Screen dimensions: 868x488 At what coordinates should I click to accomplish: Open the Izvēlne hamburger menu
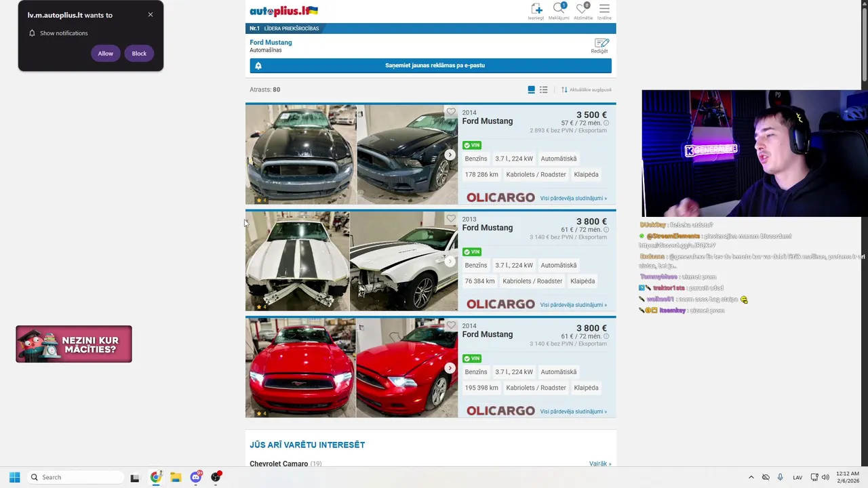tap(604, 11)
